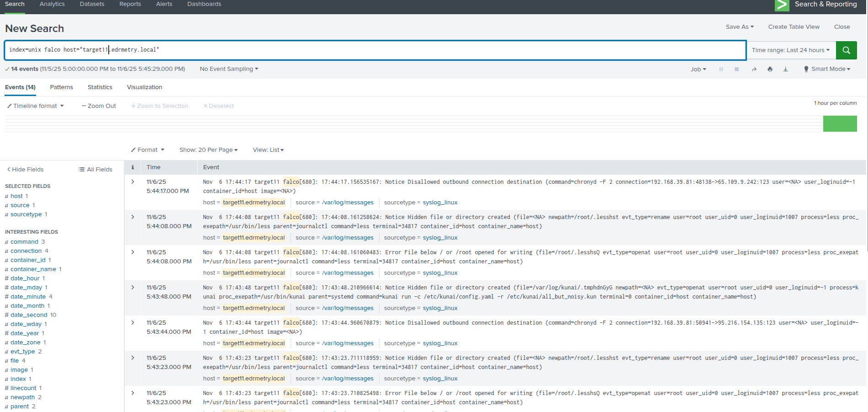Screen dimensions: 868x412
Task: Expand the 5:44:17 PM event row
Action: [x=132, y=182]
